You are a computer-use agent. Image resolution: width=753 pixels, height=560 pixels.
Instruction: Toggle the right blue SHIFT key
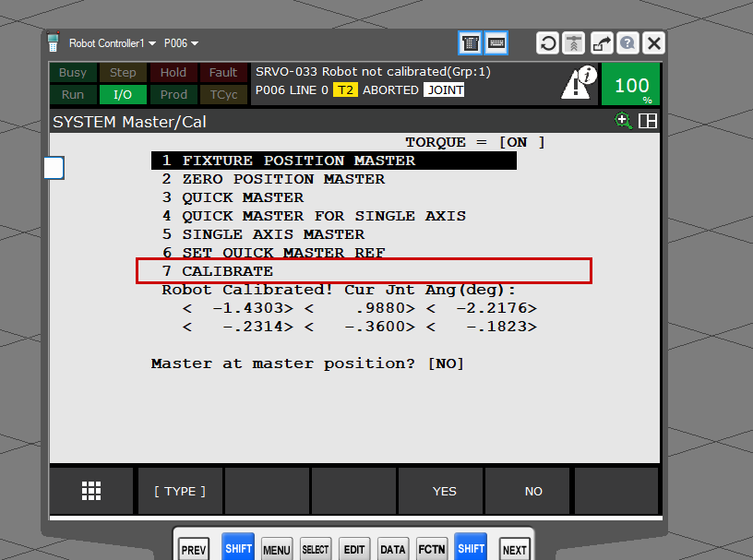pos(471,548)
